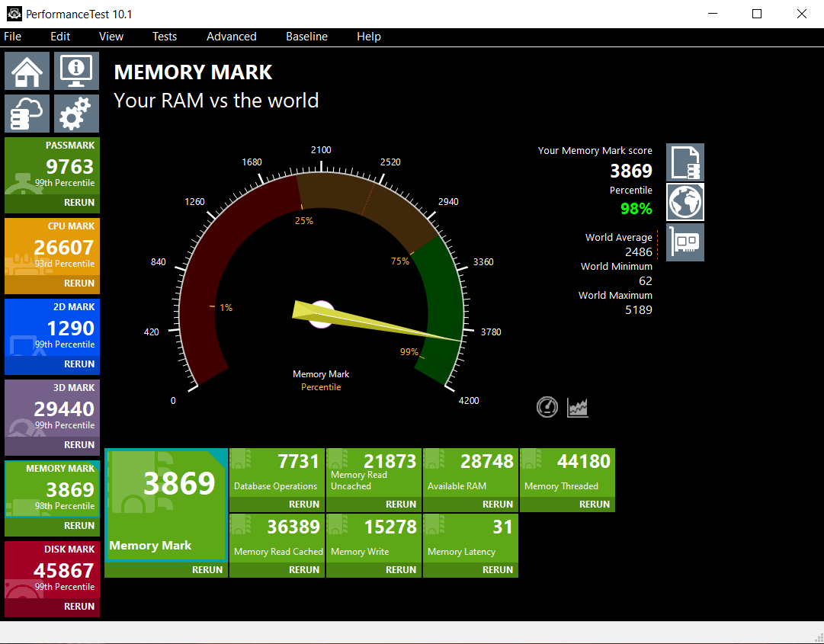Rerun the Memory Latency test
Viewport: 824px width, 644px height.
click(x=497, y=569)
